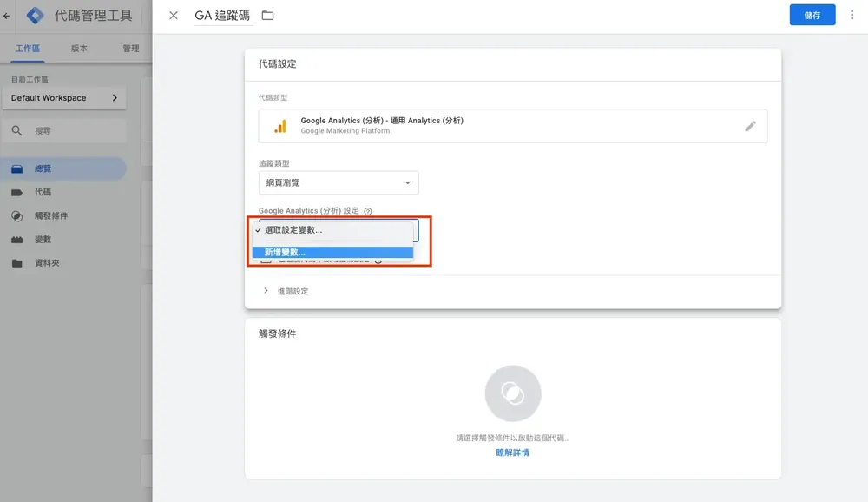Click the 觸發條件 section heading
Image resolution: width=868 pixels, height=502 pixels.
click(x=278, y=334)
